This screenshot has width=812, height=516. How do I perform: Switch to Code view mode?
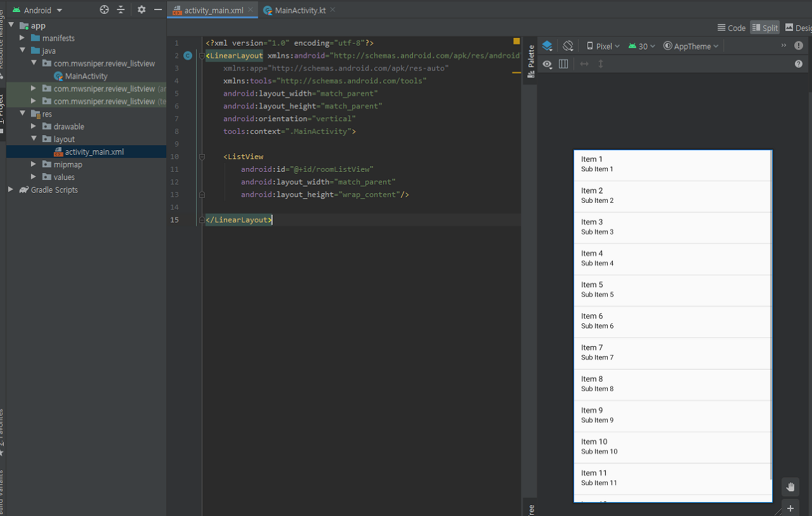(731, 28)
